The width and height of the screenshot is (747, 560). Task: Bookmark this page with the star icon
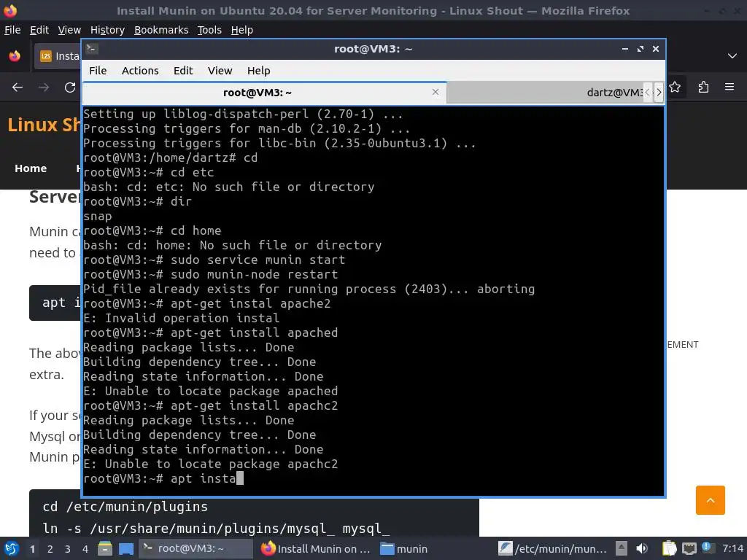point(675,87)
